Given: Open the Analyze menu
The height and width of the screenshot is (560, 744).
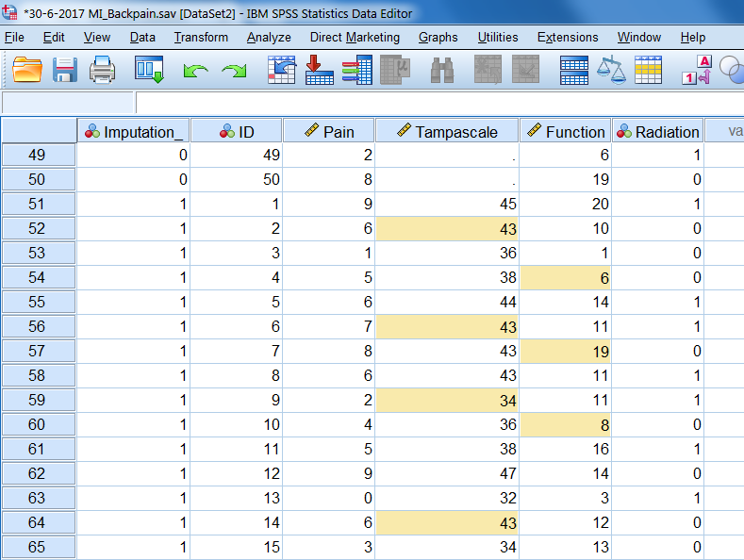Looking at the screenshot, I should (269, 37).
